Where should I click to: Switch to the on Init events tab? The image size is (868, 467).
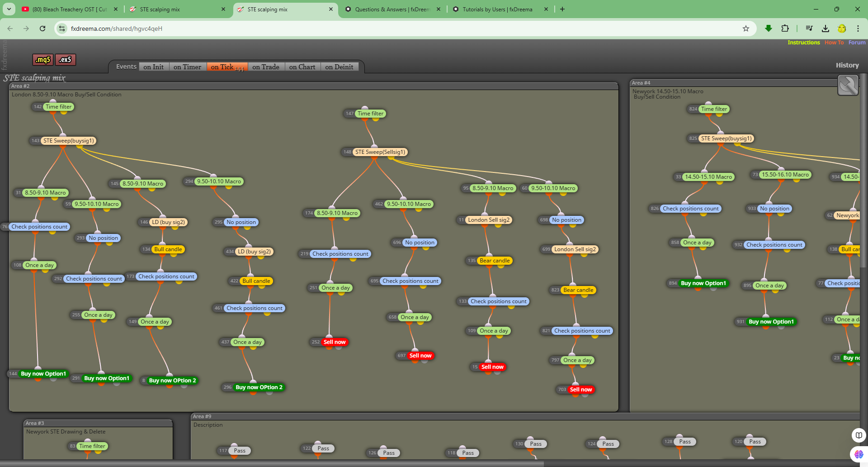pyautogui.click(x=154, y=67)
